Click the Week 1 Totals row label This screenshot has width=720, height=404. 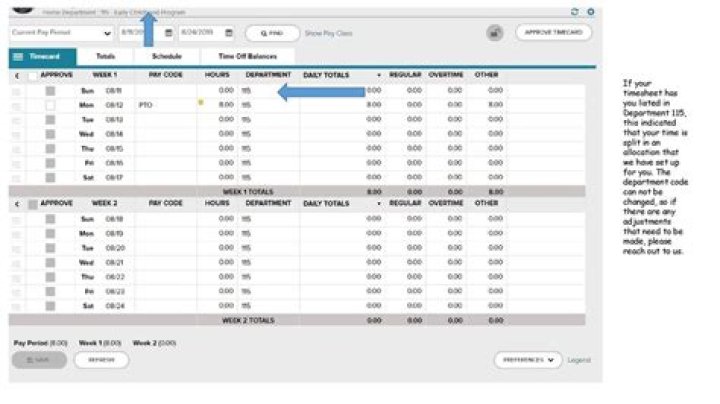pos(248,192)
